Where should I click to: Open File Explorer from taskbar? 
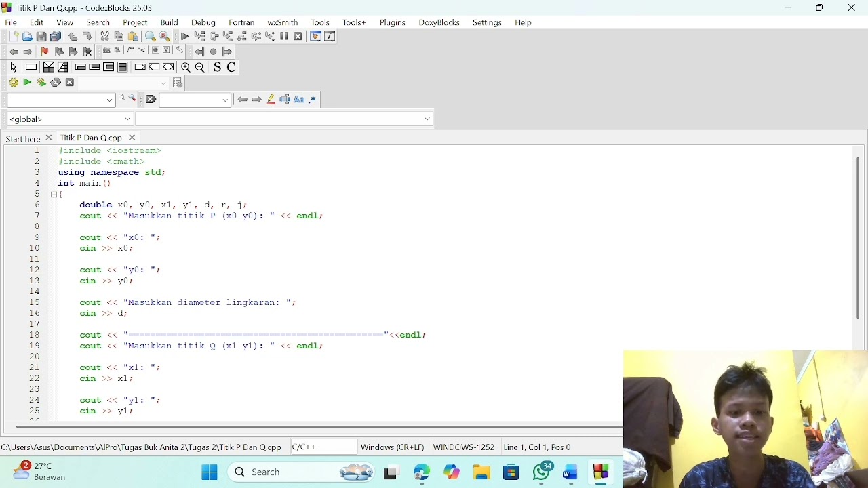[x=481, y=472]
